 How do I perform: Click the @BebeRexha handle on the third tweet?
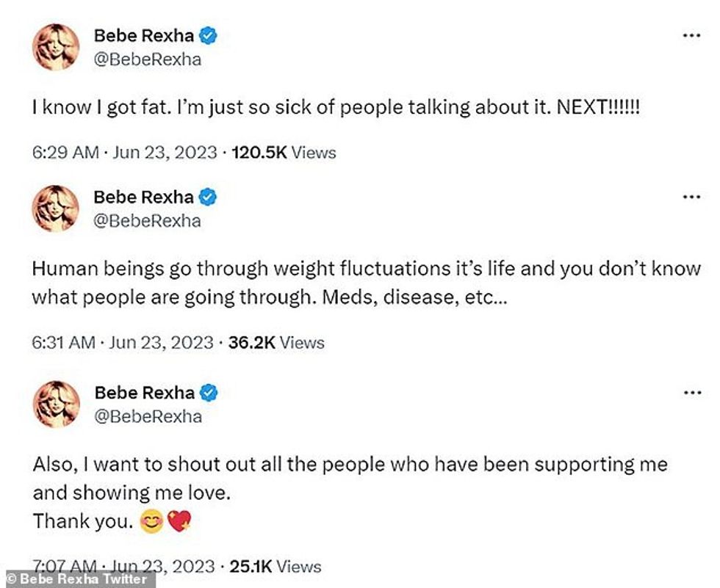148,416
